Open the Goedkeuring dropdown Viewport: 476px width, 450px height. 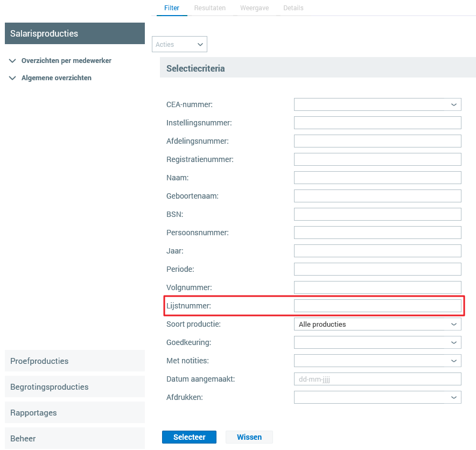coord(377,342)
